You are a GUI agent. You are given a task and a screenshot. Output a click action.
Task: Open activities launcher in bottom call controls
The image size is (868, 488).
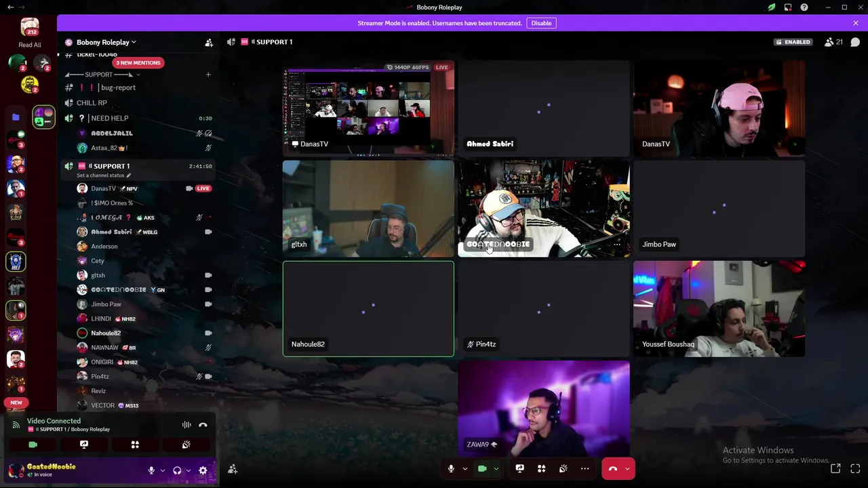(542, 468)
